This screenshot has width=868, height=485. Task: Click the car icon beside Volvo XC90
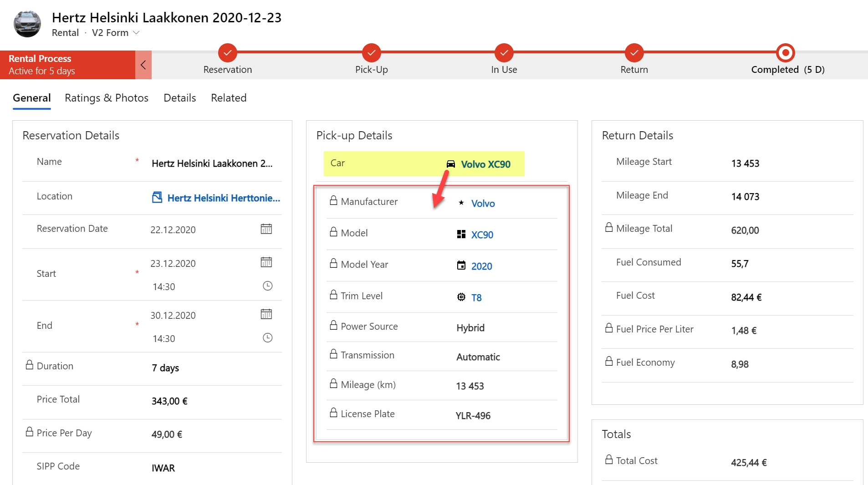450,164
